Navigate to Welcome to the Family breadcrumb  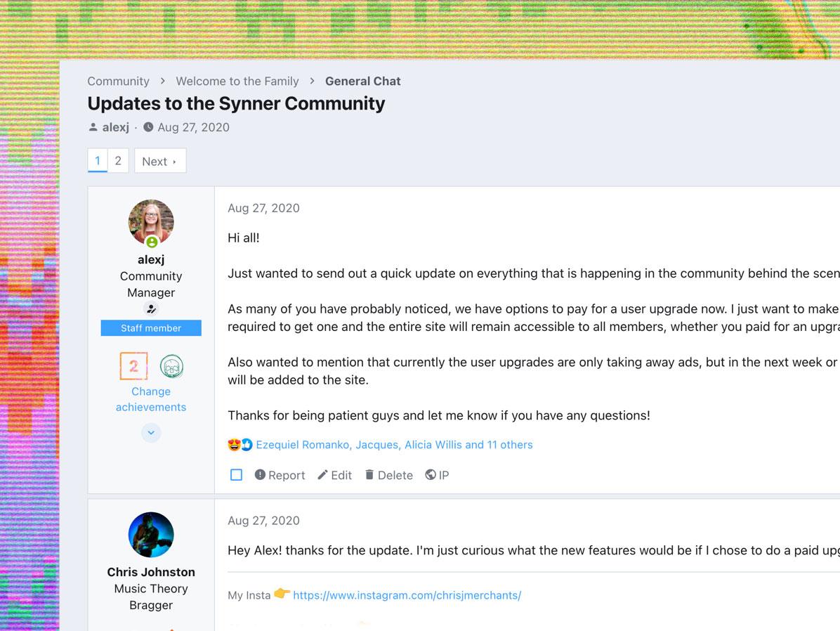(237, 81)
